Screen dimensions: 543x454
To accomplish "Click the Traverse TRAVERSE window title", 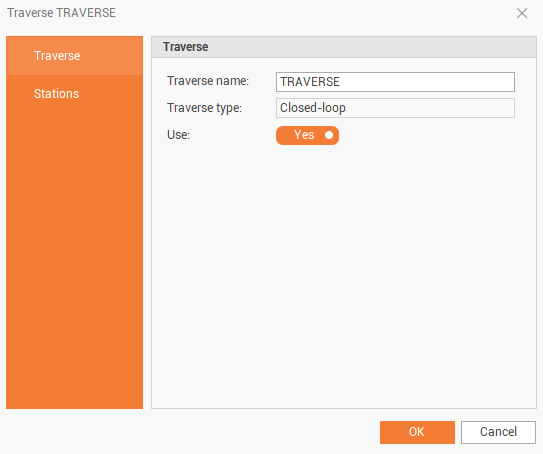I will (61, 13).
